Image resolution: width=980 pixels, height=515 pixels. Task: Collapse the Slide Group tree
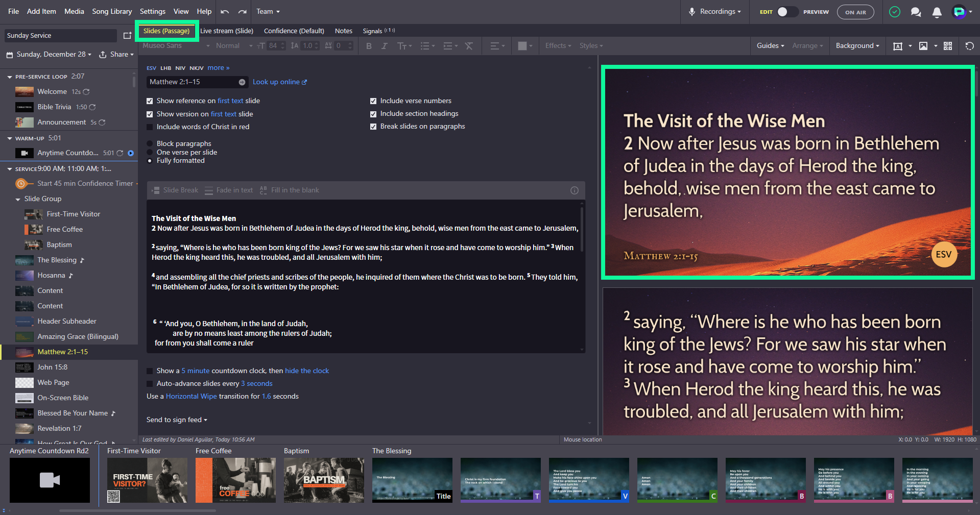[x=18, y=199]
